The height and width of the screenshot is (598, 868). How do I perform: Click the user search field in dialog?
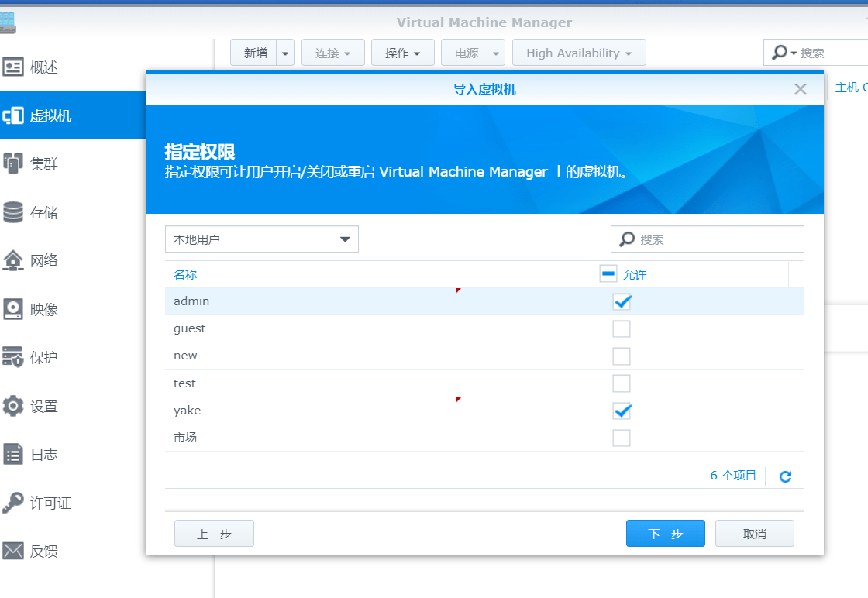coord(717,239)
